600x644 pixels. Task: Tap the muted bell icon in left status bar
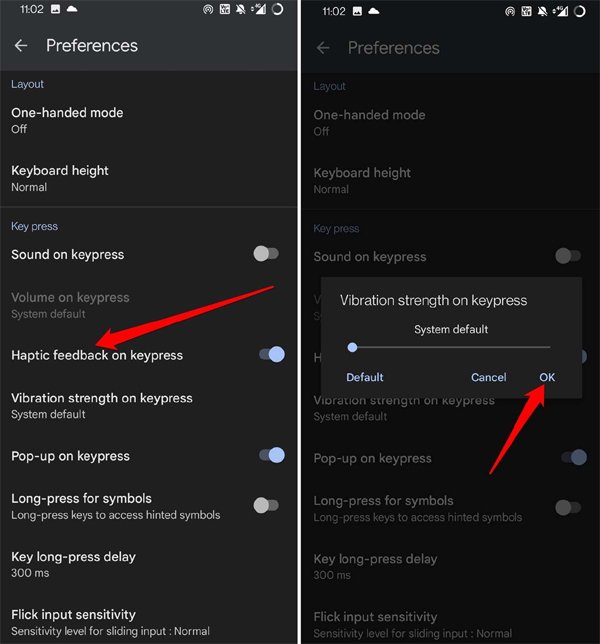pos(241,9)
